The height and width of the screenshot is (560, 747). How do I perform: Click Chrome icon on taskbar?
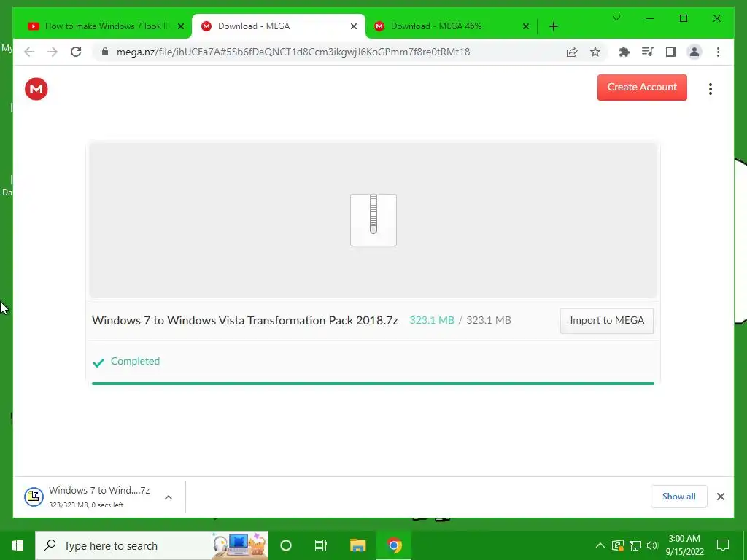(394, 545)
